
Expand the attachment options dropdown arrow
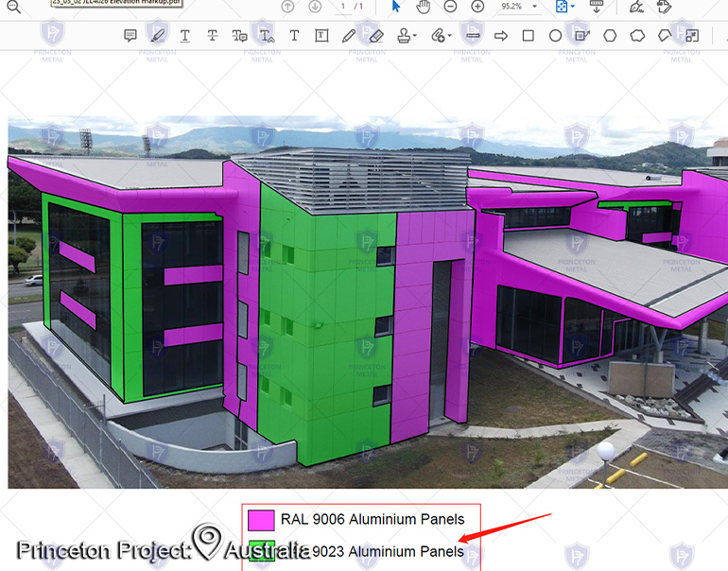(x=449, y=36)
